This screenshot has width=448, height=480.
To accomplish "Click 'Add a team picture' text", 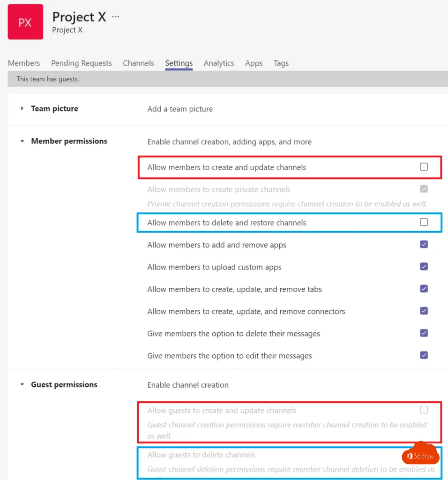I will [x=180, y=109].
